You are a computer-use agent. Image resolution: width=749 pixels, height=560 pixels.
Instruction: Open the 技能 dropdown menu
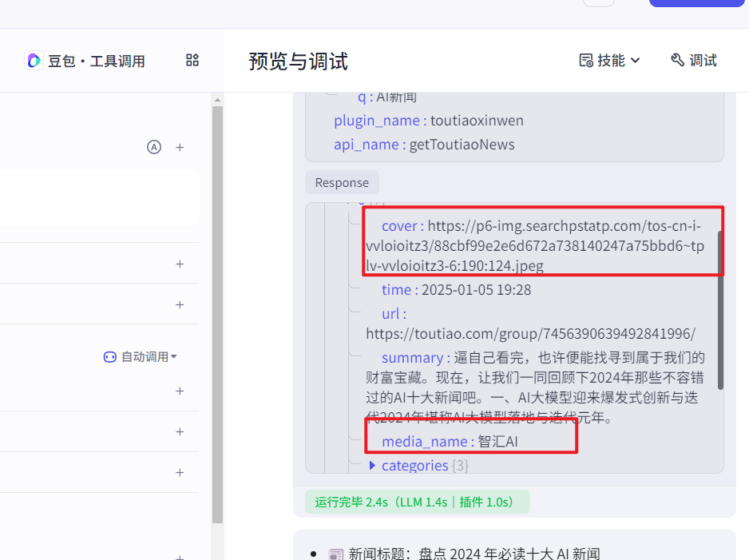coord(609,61)
